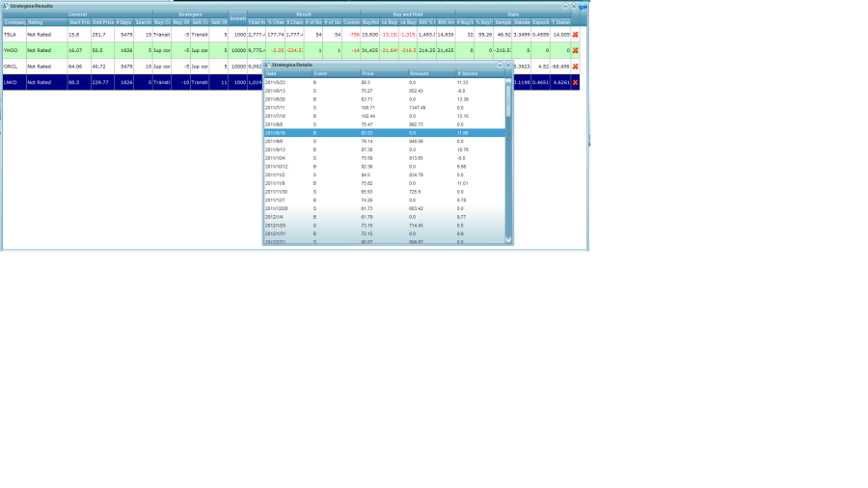Close the Strategies/Details popup window

508,65
